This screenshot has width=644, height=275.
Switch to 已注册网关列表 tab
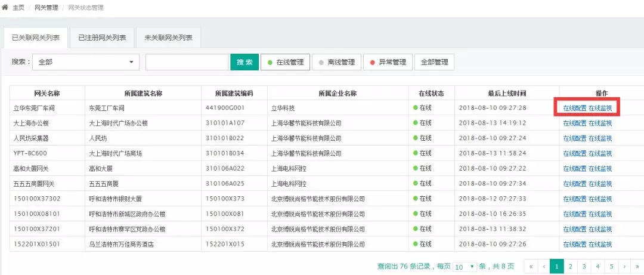coord(102,38)
